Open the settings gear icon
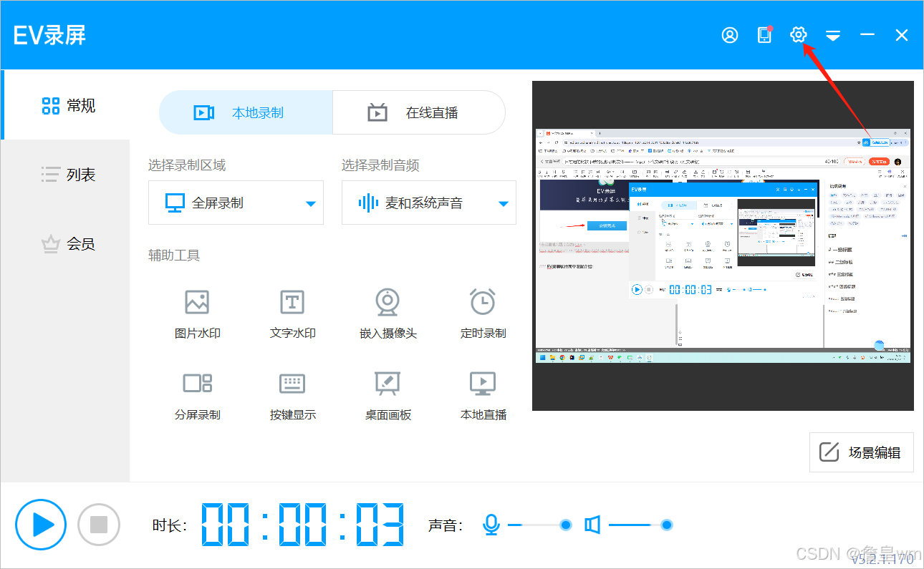Viewport: 924px width, 569px height. (799, 34)
